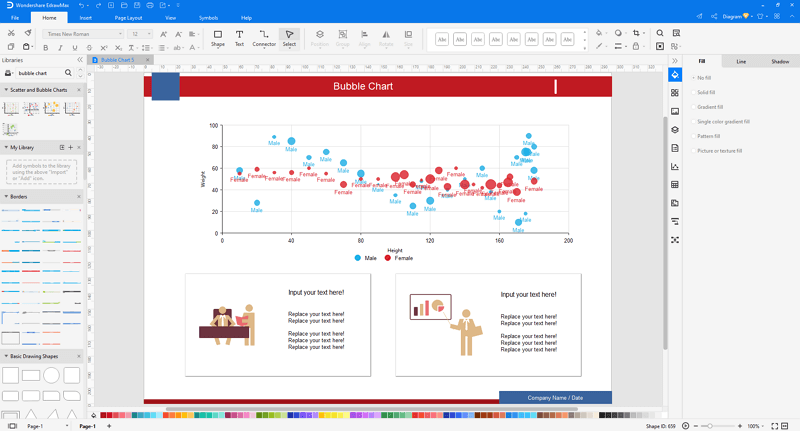
Task: Open the Layers panel in right sidebar
Action: [x=675, y=130]
